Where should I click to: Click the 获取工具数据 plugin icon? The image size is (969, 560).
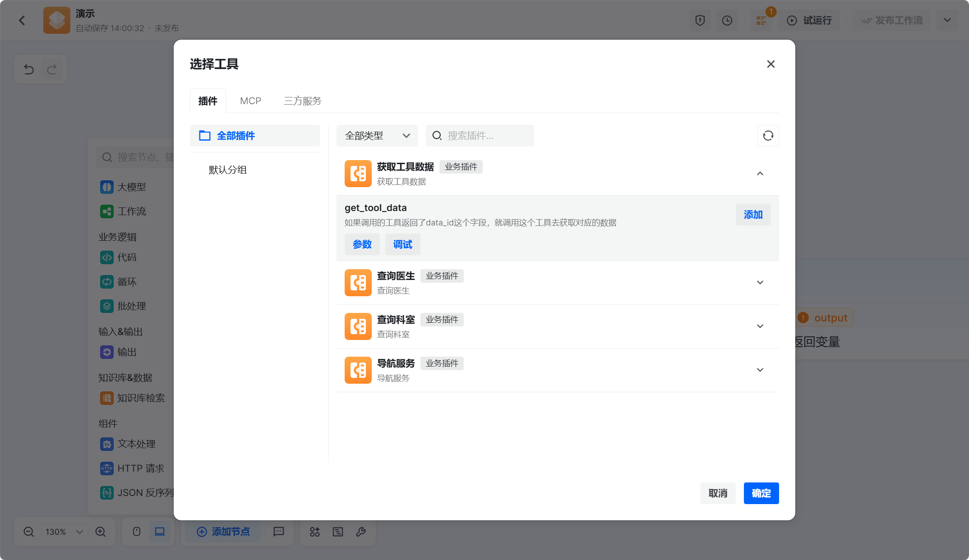(x=358, y=174)
